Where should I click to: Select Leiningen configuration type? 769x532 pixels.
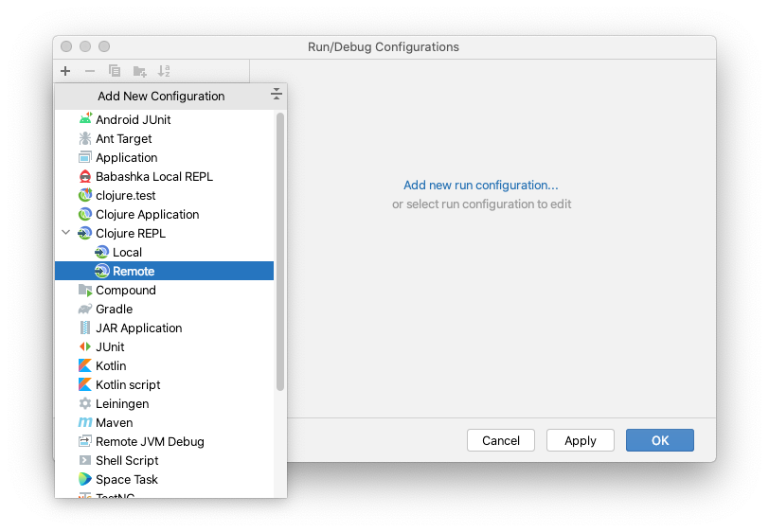164,403
